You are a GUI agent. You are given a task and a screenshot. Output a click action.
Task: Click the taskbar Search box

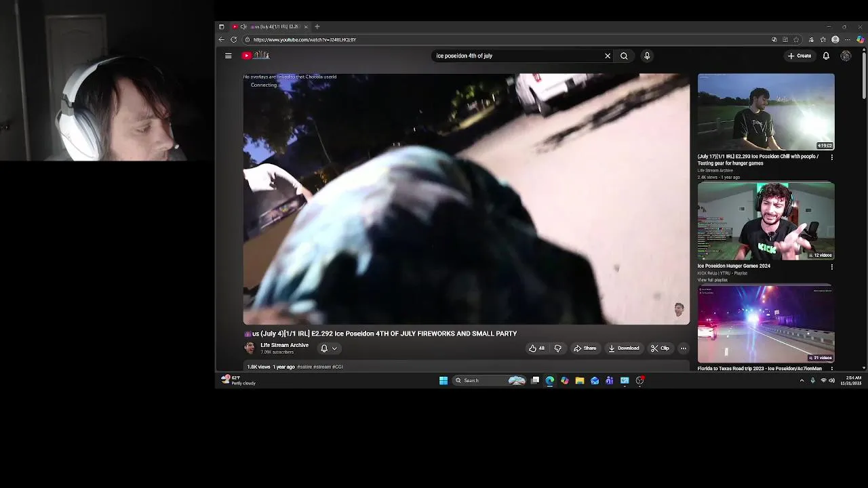click(x=490, y=380)
